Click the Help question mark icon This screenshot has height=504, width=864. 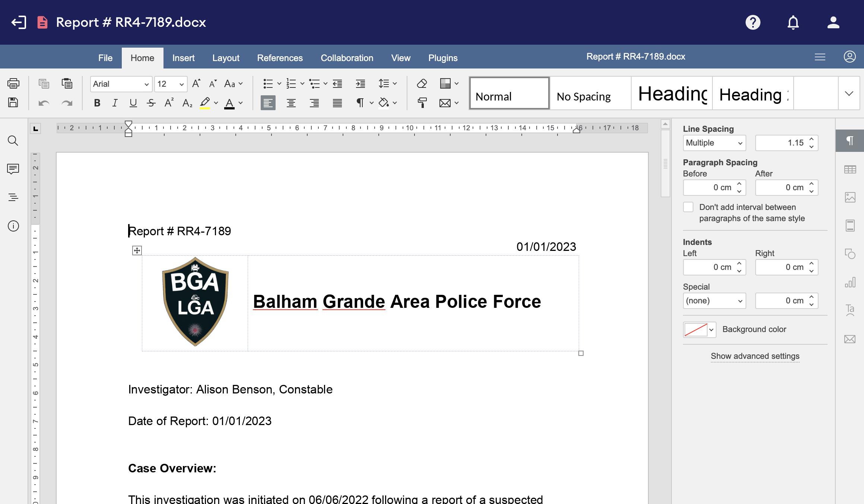point(753,22)
